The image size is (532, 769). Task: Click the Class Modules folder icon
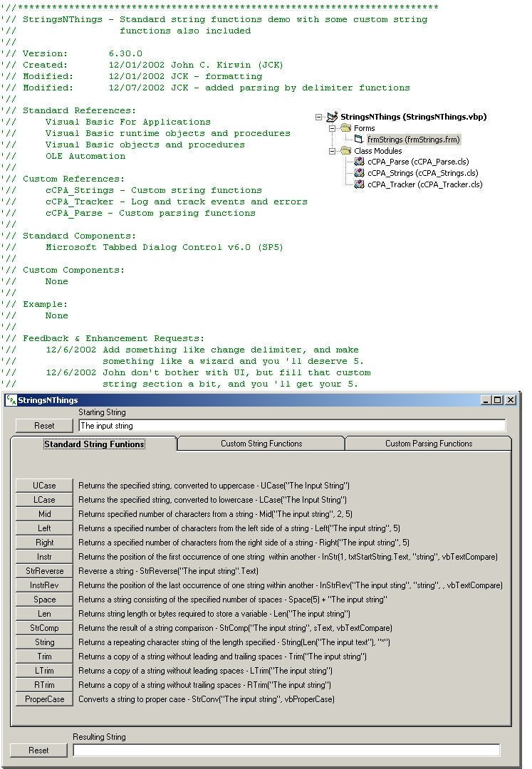[345, 151]
